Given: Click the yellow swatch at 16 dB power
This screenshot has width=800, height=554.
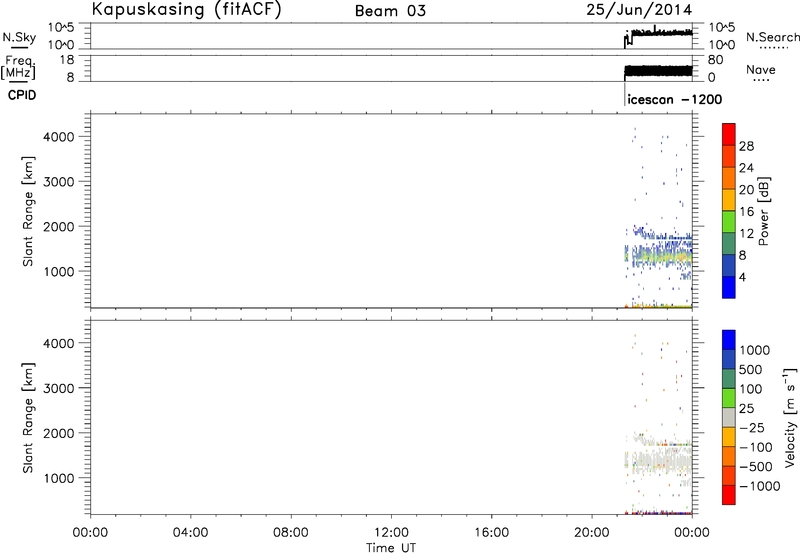Looking at the screenshot, I should click(729, 199).
